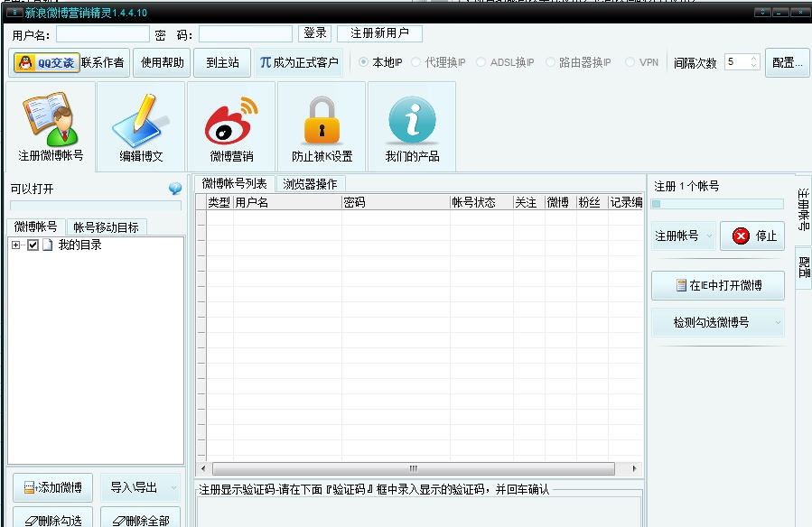
Task: Click the 联系作者 label
Action: click(x=103, y=62)
